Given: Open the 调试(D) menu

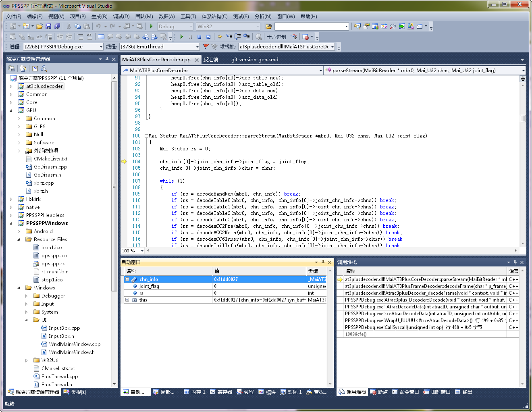Looking at the screenshot, I should tap(121, 17).
